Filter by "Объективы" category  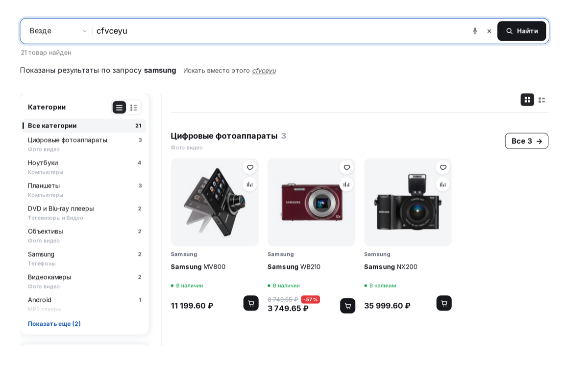click(84, 235)
